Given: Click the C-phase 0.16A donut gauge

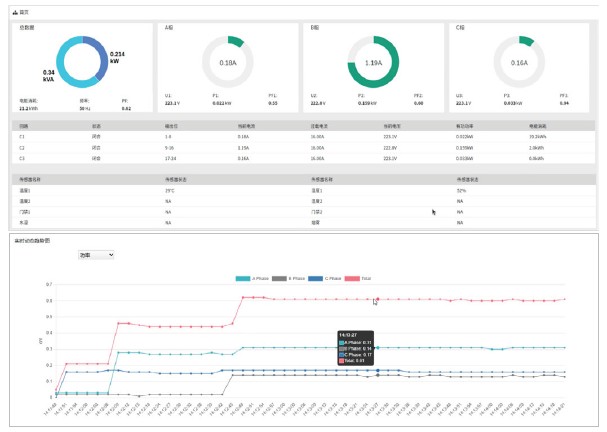Looking at the screenshot, I should click(x=518, y=62).
